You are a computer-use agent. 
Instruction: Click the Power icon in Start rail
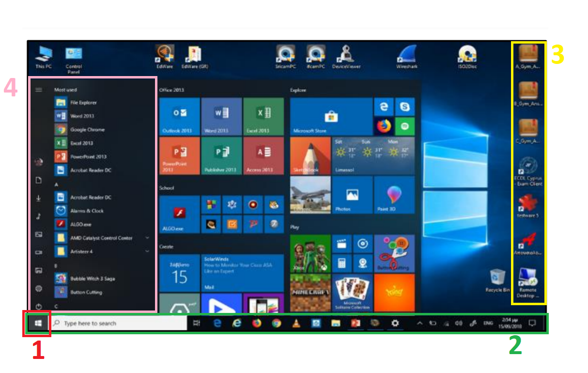pyautogui.click(x=39, y=306)
